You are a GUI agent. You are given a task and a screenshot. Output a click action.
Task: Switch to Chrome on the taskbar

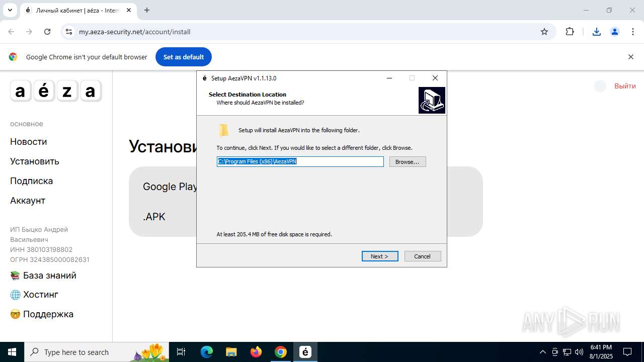click(281, 352)
